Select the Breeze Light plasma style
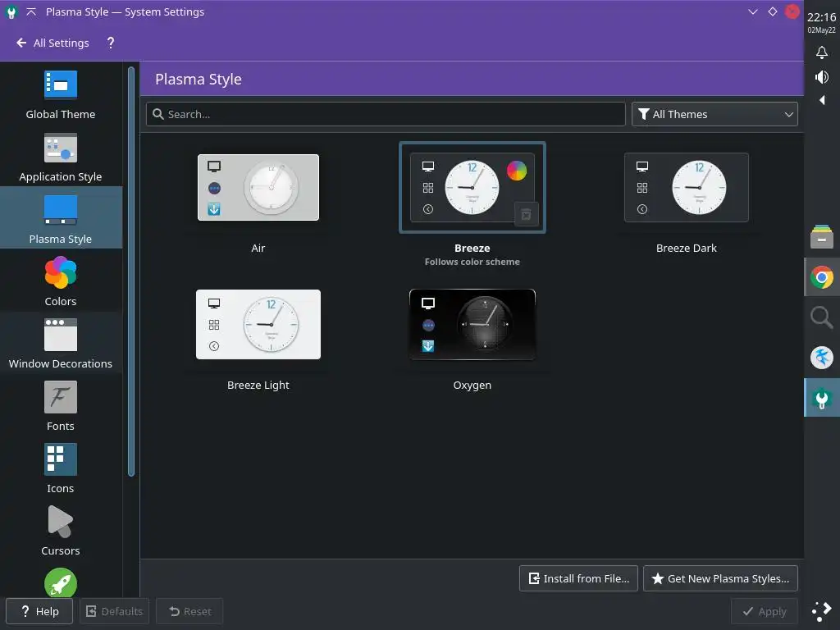Viewport: 840px width, 630px height. (x=258, y=324)
